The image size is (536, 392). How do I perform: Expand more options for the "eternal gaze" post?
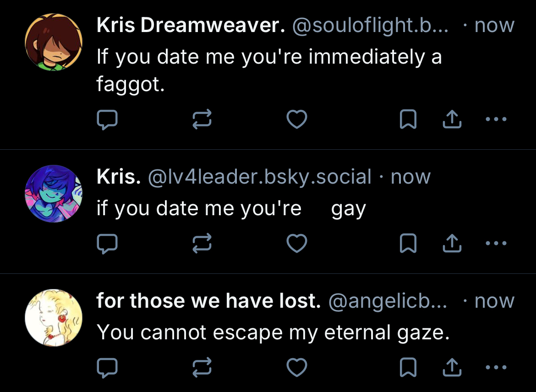pos(496,368)
